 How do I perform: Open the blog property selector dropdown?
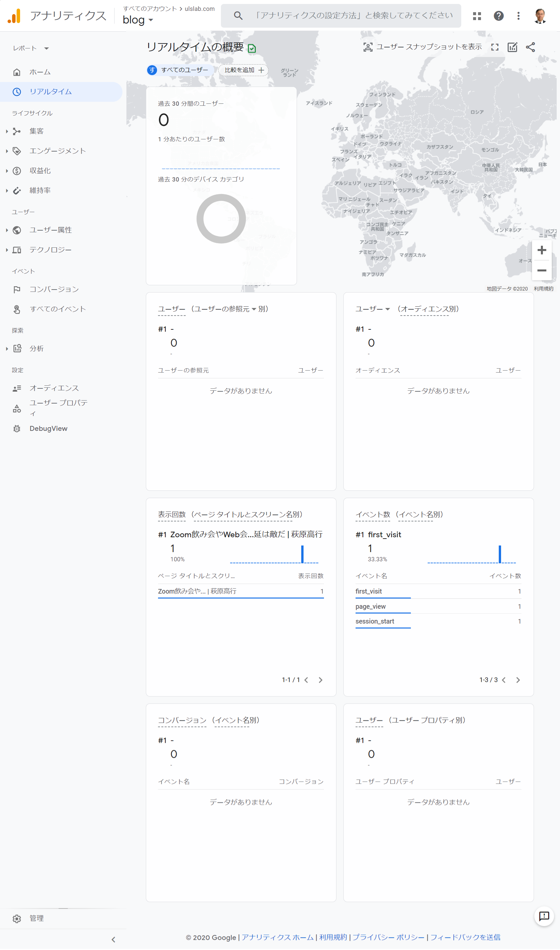(138, 20)
